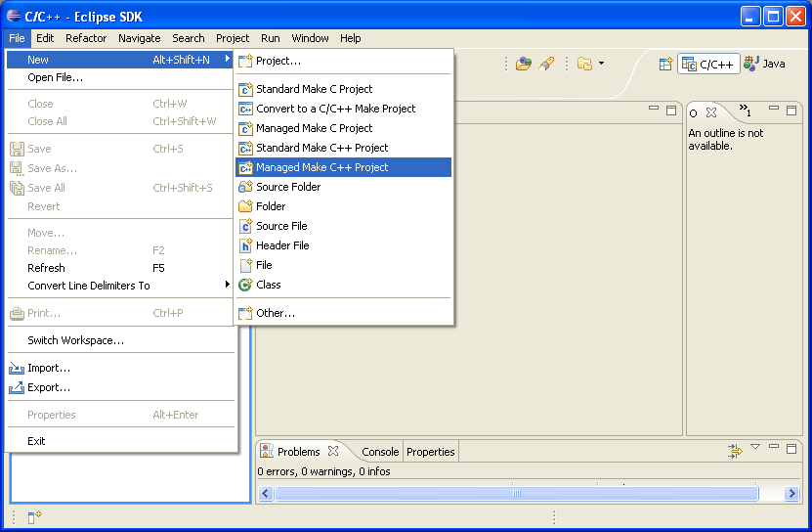
Task: Click the fast view icon in status bar
Action: pos(34,516)
